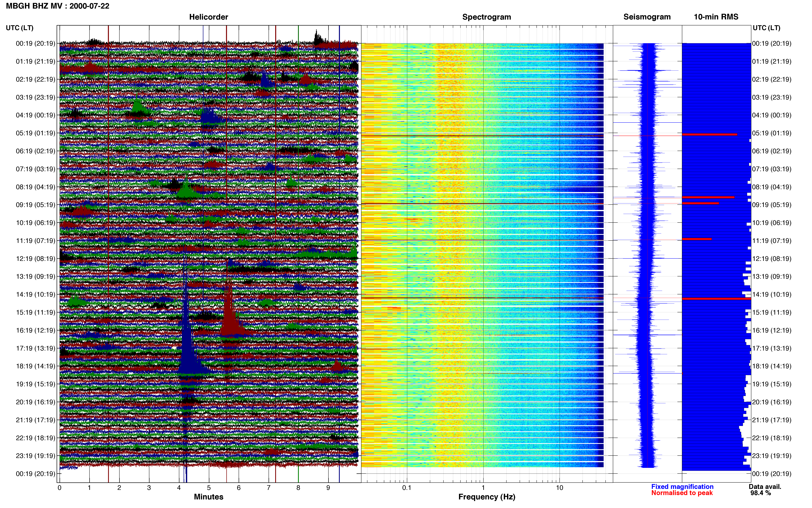812x508 pixels.
Task: Select the Seismogram panel heading
Action: [x=647, y=17]
